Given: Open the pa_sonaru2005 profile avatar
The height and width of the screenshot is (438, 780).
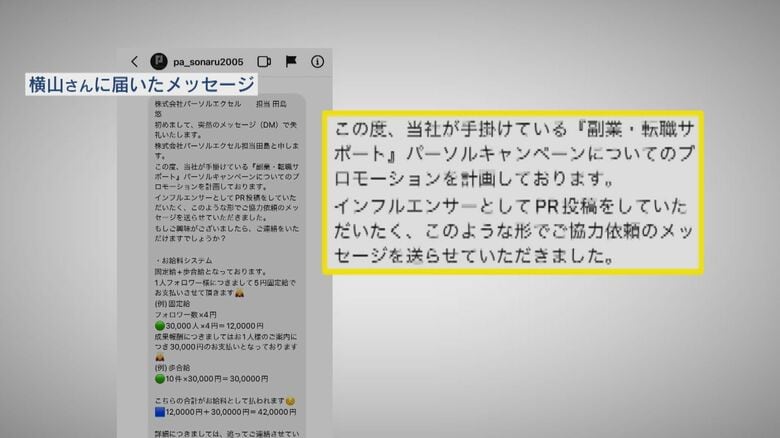Looking at the screenshot, I should coord(157,61).
